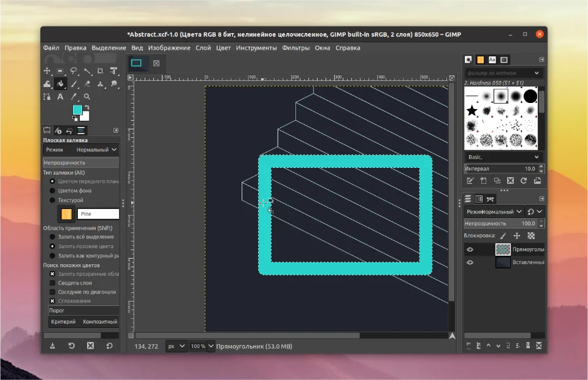Open the Фильтры menu
Viewport: 588px width, 380px height.
pyautogui.click(x=296, y=48)
